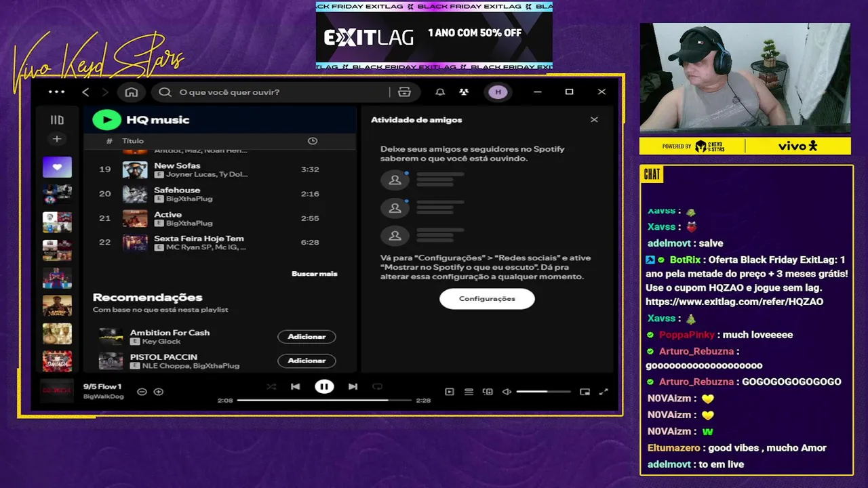Create a new playlist with the plus icon
The image size is (868, 488).
[57, 139]
